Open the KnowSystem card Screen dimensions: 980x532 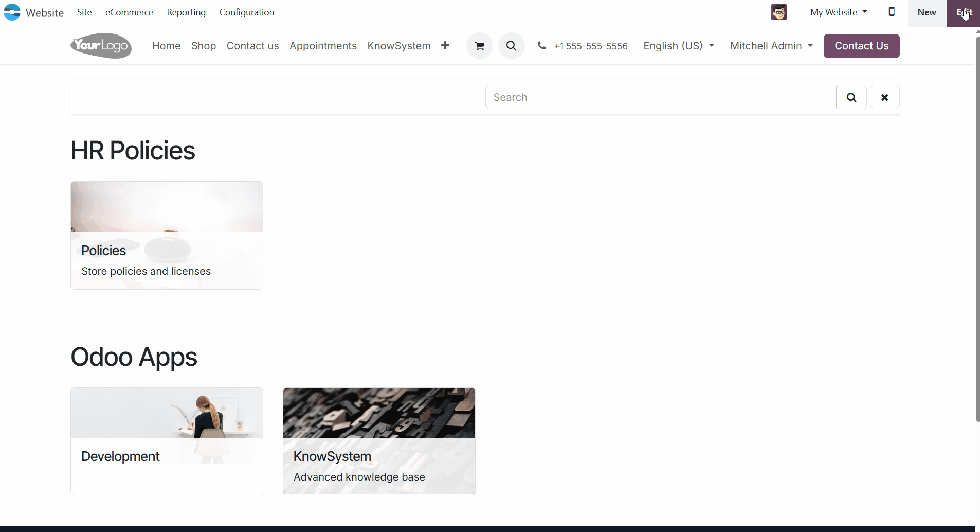[x=379, y=441]
